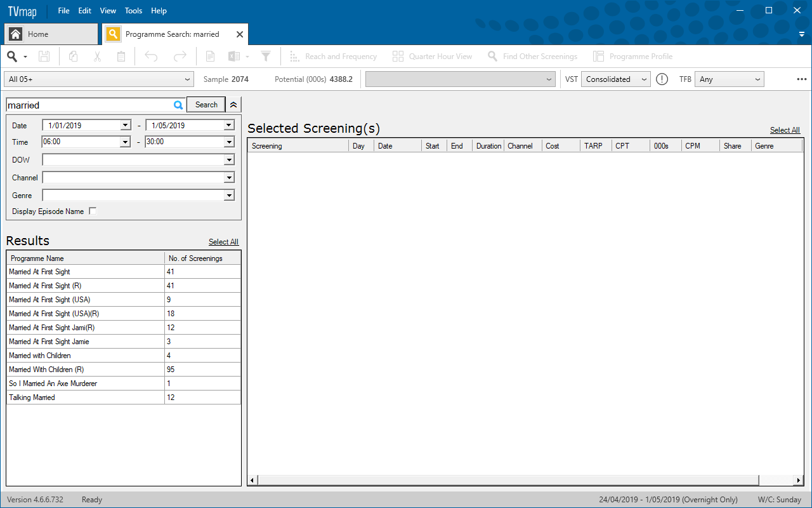Click the Search button
The height and width of the screenshot is (508, 812).
click(206, 105)
